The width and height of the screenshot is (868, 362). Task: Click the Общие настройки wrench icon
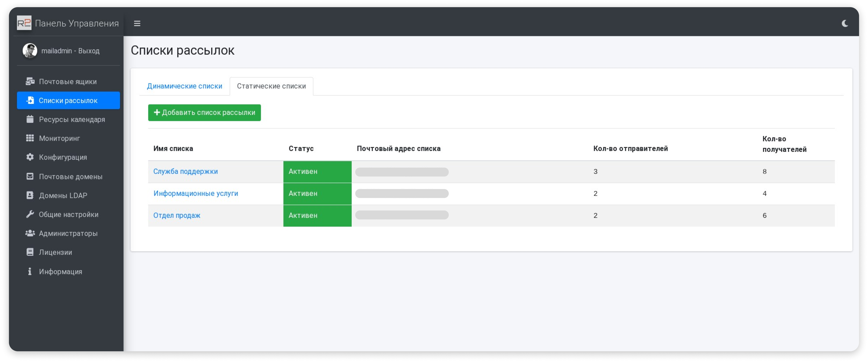click(x=30, y=214)
